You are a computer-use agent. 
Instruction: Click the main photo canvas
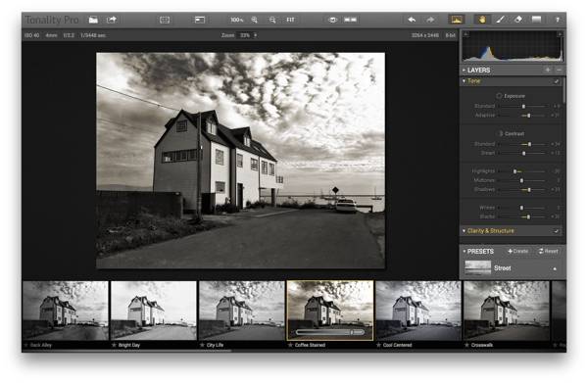(240, 161)
